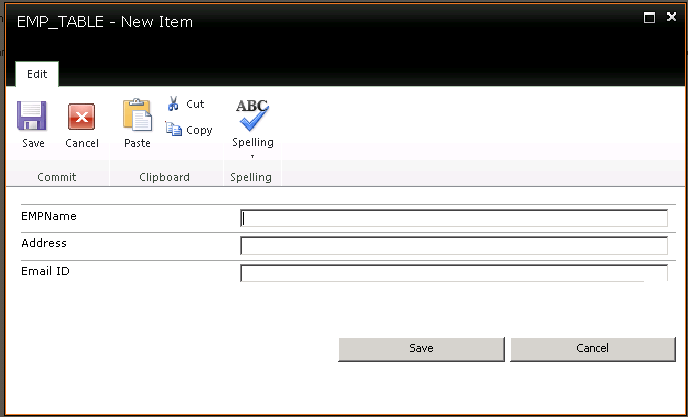Screen dimensions: 688x417
Task: Click the Email ID input field
Action: (454, 273)
